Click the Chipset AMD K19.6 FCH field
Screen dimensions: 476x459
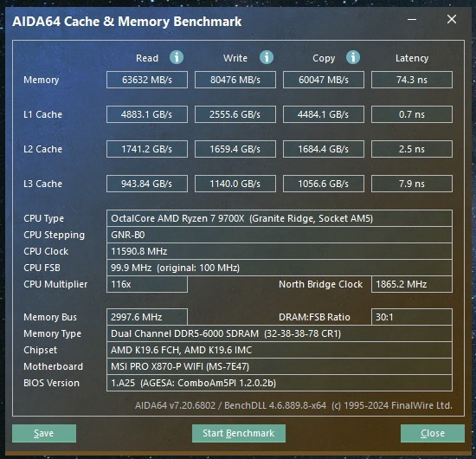coord(280,350)
